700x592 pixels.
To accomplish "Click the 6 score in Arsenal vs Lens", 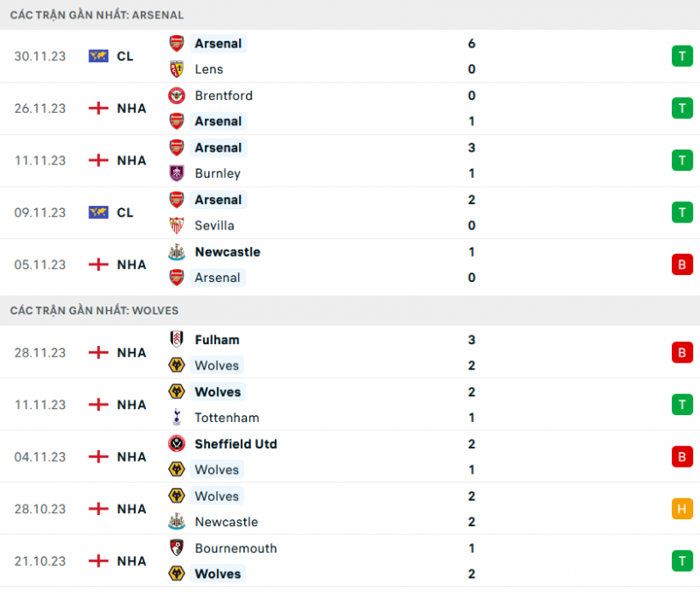I will [x=472, y=43].
